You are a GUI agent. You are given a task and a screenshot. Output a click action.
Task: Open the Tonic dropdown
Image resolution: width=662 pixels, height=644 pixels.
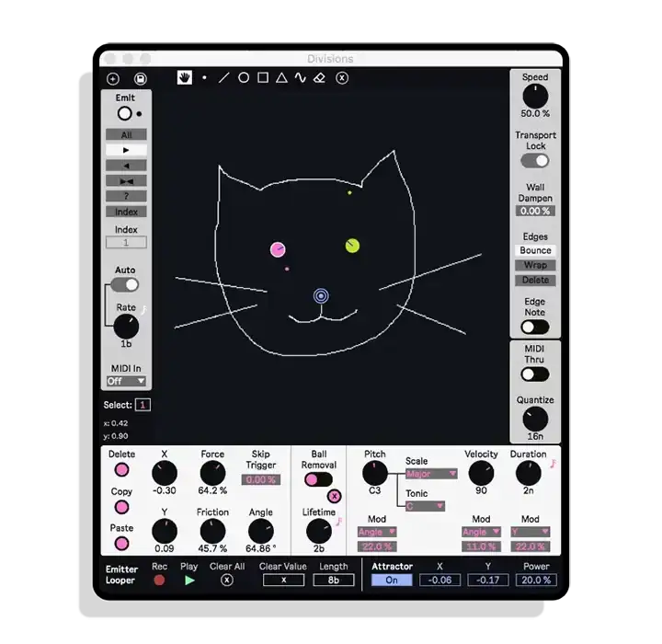(425, 506)
